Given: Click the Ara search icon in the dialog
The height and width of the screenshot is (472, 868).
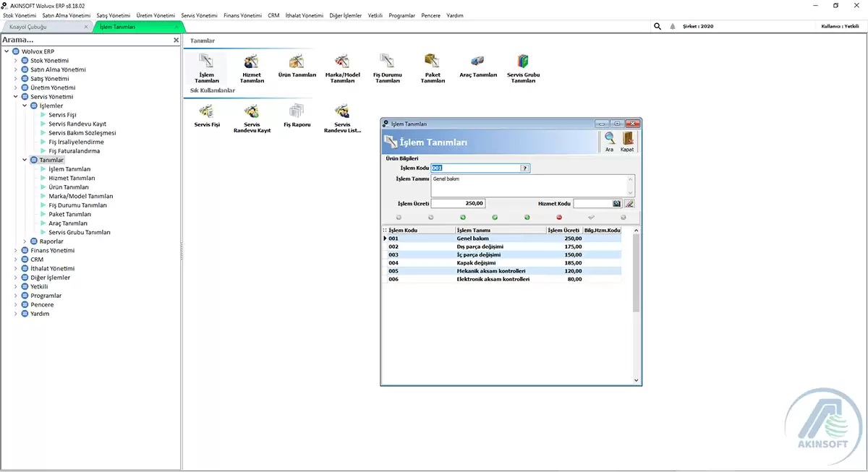Looking at the screenshot, I should click(610, 140).
